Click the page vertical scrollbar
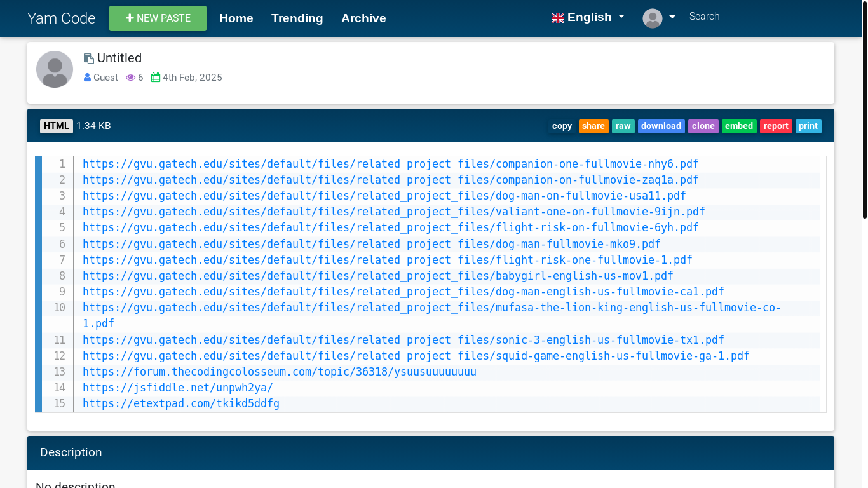This screenshot has height=488, width=868. (x=865, y=109)
